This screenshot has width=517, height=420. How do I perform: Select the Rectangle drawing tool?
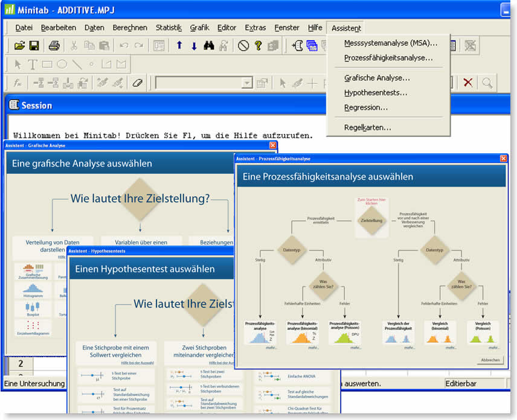click(47, 64)
